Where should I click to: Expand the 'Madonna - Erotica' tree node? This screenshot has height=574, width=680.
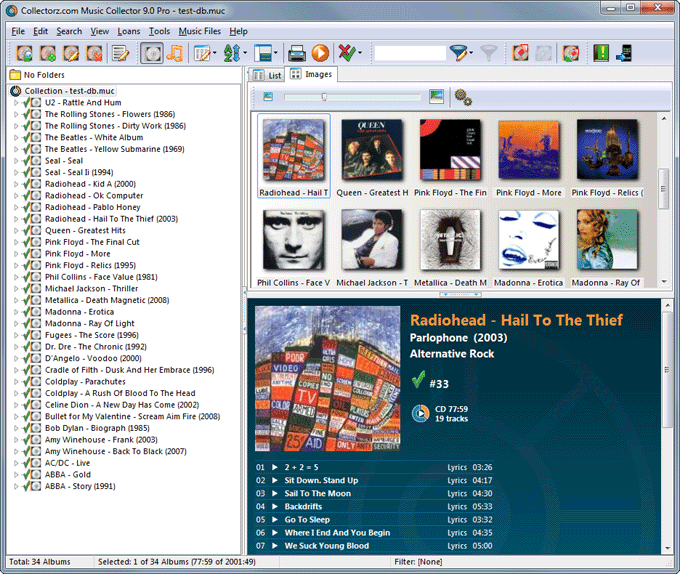click(16, 312)
